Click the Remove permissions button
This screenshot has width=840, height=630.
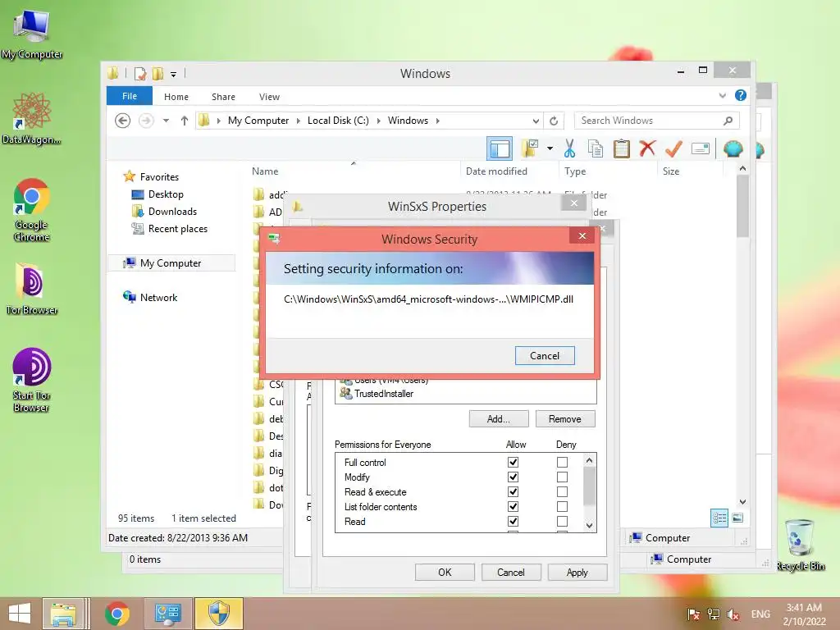tap(564, 419)
